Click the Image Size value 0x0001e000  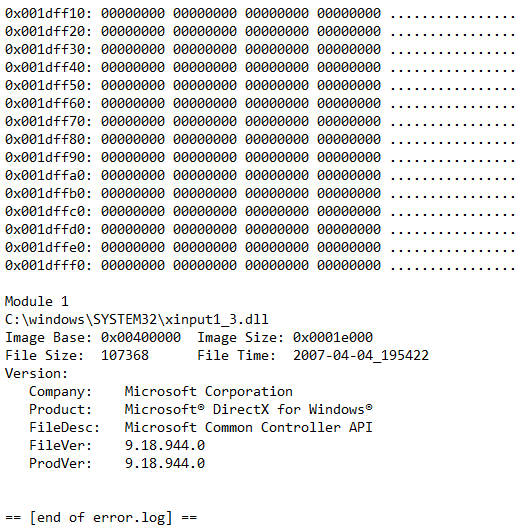pyautogui.click(x=333, y=337)
